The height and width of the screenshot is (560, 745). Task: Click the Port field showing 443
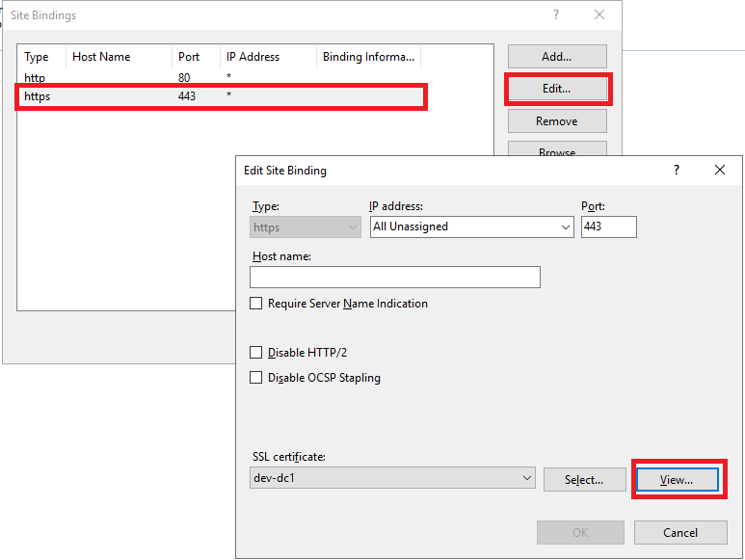point(608,227)
